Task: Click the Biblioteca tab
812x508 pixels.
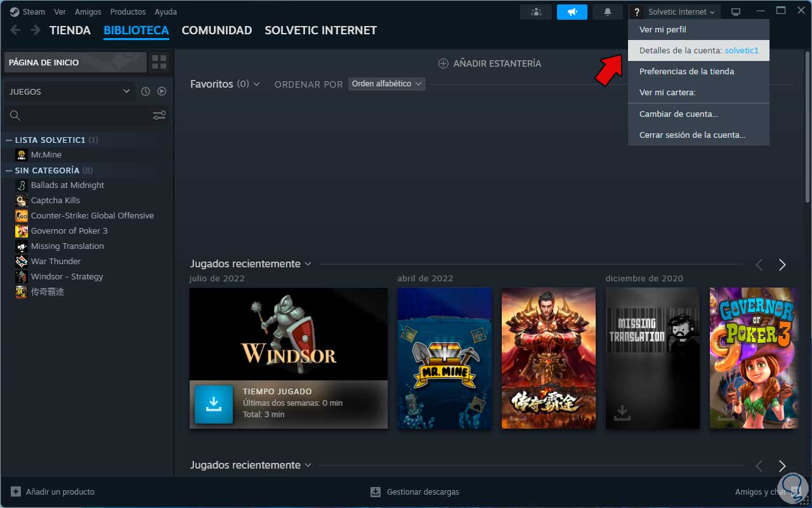Action: click(x=136, y=30)
